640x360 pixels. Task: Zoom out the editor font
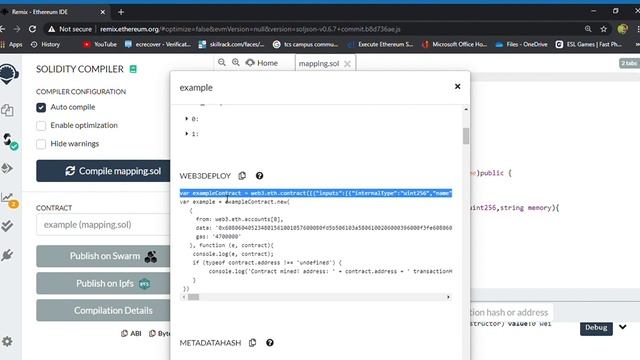coord(222,62)
